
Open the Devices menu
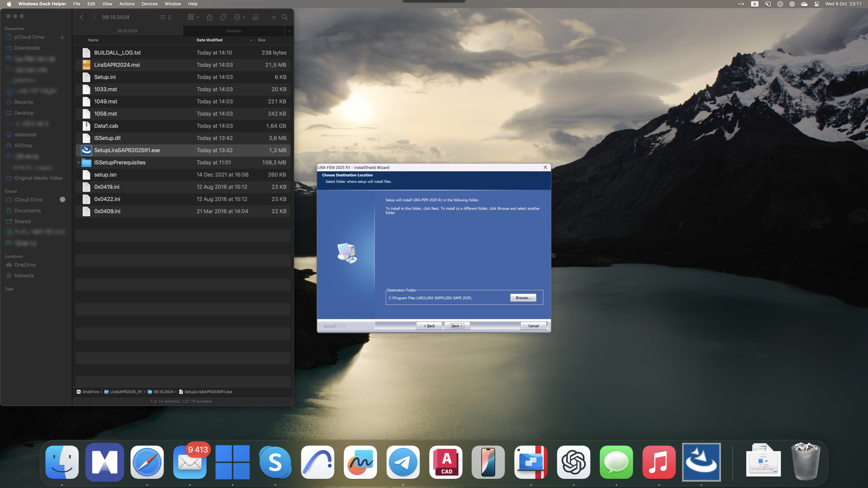(x=149, y=4)
